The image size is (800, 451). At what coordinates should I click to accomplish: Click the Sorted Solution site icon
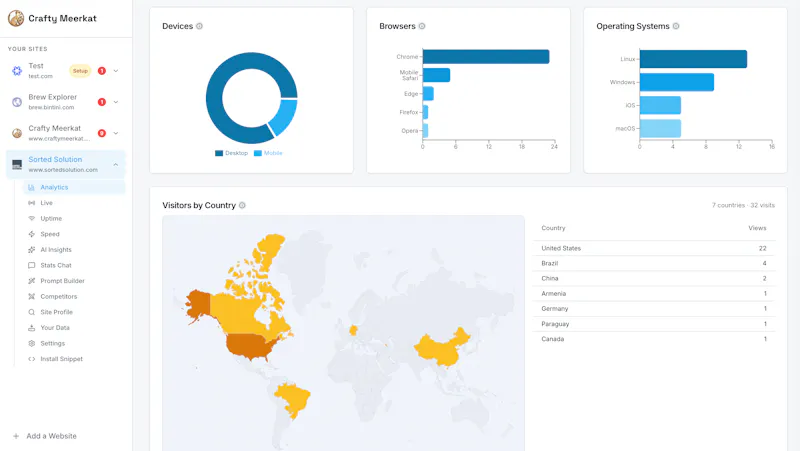[17, 164]
